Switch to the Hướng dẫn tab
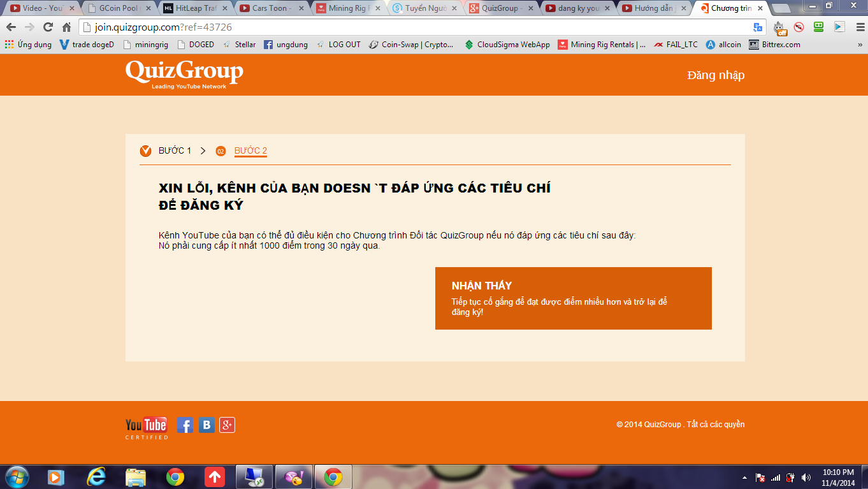 click(655, 8)
